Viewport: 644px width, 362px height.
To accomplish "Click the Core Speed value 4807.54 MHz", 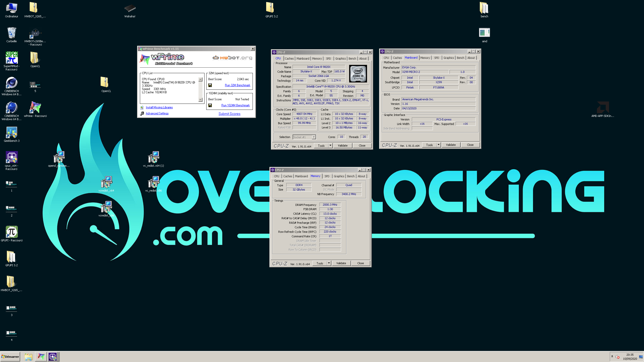I will [x=304, y=114].
